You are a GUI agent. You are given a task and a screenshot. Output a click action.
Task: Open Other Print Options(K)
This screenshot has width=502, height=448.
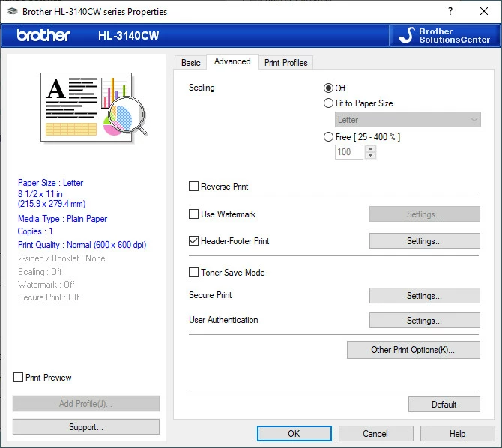[414, 350]
